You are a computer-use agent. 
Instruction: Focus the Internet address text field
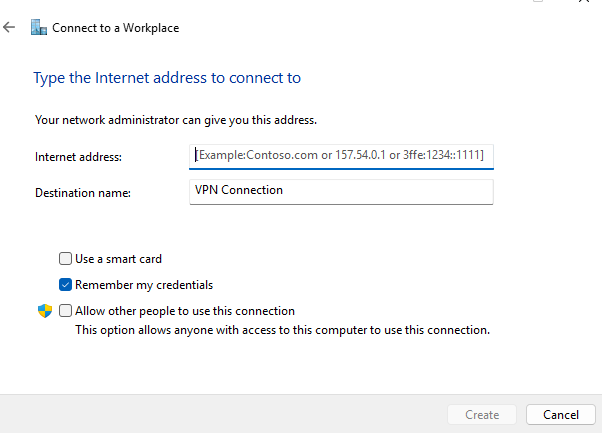click(341, 156)
